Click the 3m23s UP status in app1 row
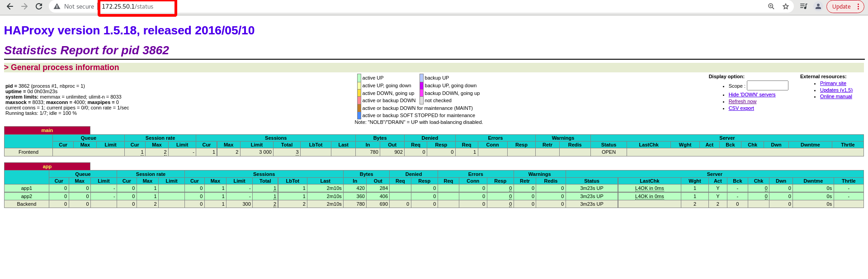The image size is (868, 279). click(x=591, y=188)
